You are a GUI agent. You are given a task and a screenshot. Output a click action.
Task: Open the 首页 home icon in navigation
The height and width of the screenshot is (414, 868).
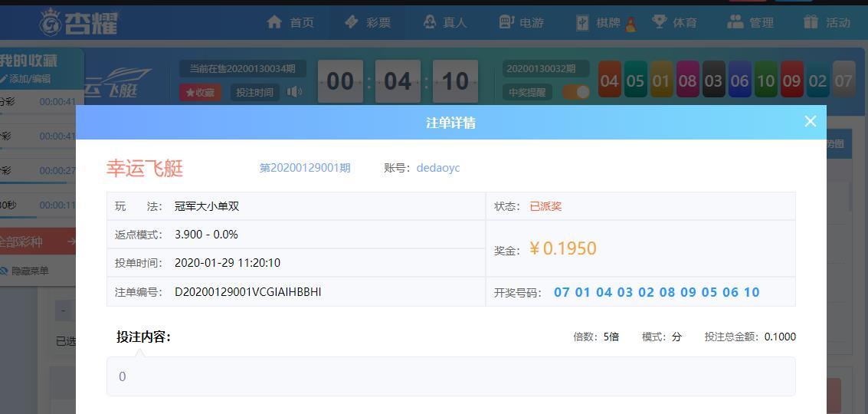coord(274,22)
